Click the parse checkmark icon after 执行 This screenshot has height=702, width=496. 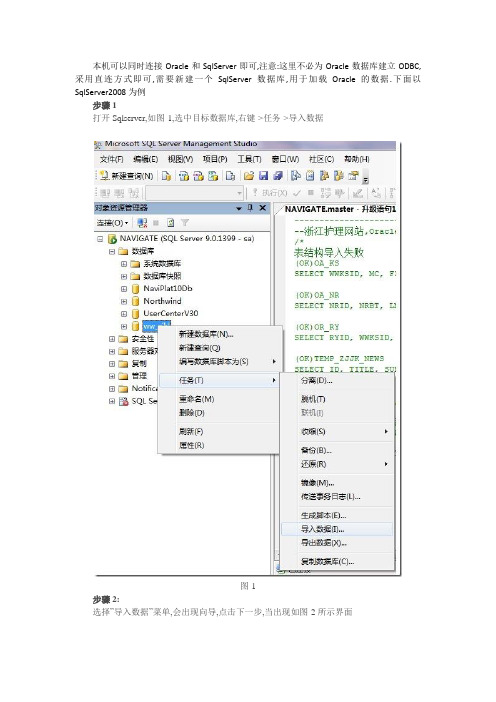click(296, 193)
